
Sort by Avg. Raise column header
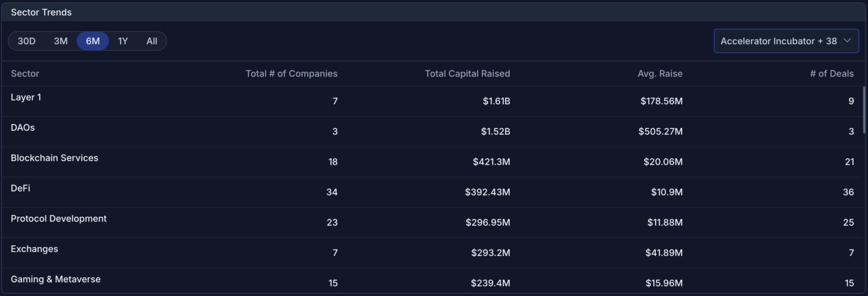coord(659,74)
